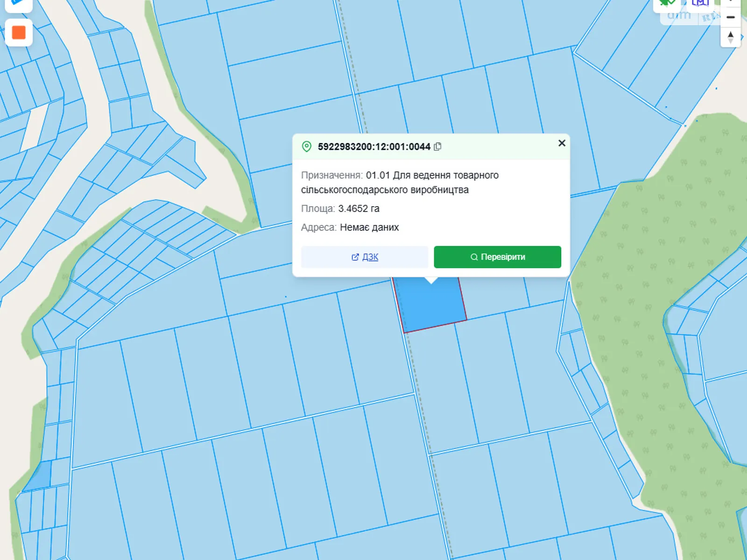Zoom out the map with minus button
This screenshot has height=560, width=747.
pyautogui.click(x=731, y=18)
